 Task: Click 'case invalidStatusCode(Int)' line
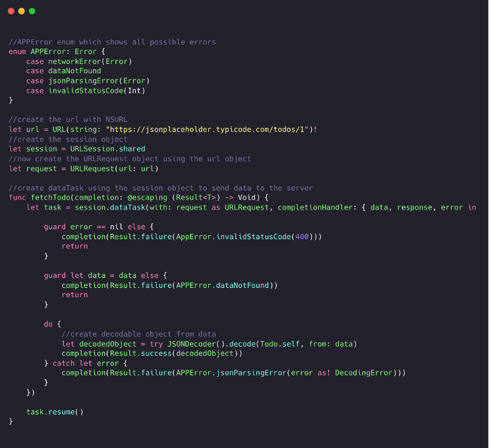(x=86, y=91)
